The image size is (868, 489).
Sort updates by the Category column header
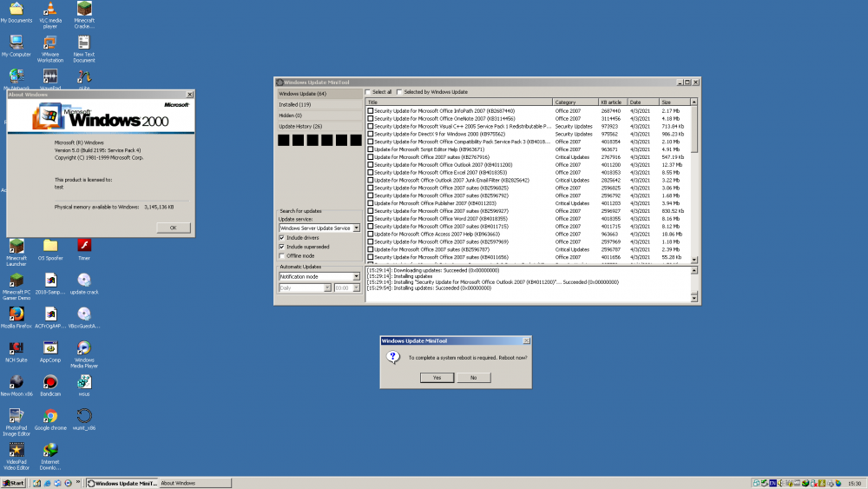(575, 102)
